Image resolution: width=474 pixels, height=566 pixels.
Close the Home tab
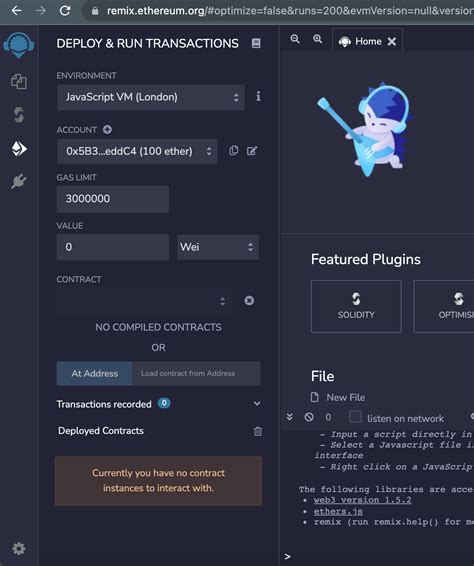pyautogui.click(x=392, y=42)
